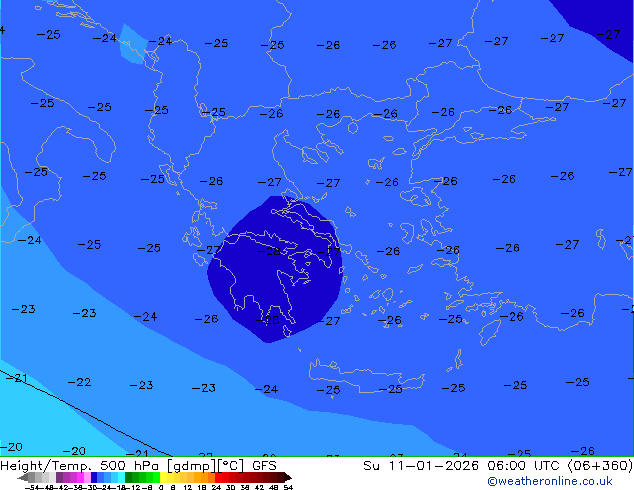Click the bright red swatch in the legend
Screen dimensions: 634x490
tap(218, 477)
